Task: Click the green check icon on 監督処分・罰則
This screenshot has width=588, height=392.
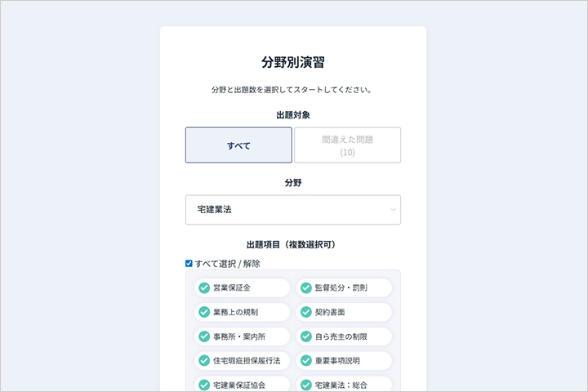Action: (306, 287)
